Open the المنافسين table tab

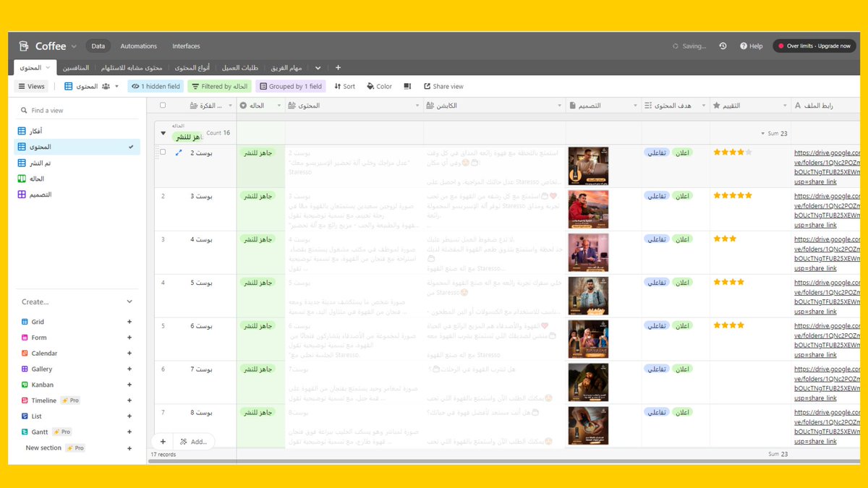(76, 67)
